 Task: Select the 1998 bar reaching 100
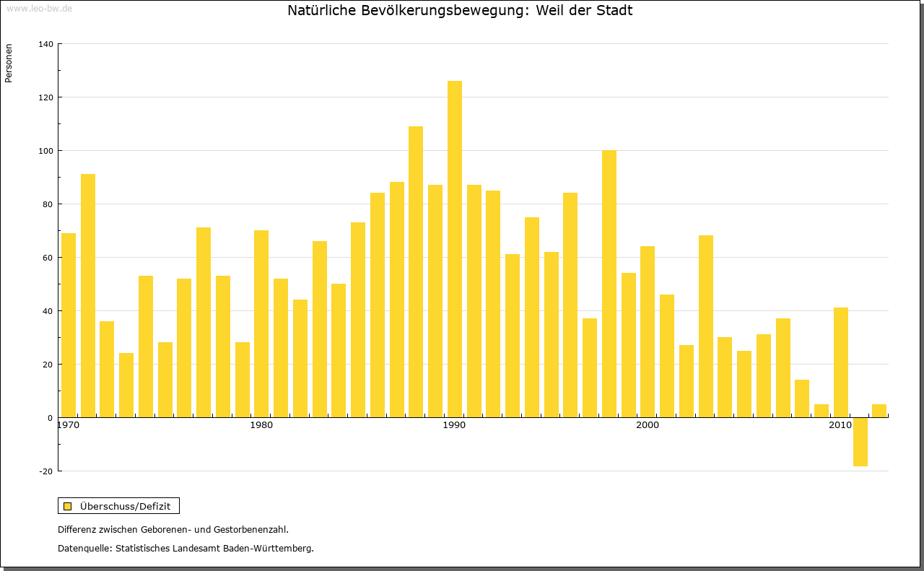609,284
